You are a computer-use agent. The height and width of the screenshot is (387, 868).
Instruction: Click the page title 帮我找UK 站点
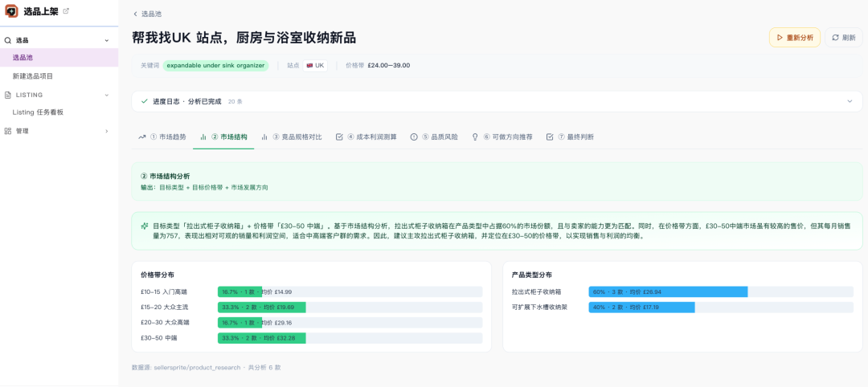pyautogui.click(x=244, y=38)
